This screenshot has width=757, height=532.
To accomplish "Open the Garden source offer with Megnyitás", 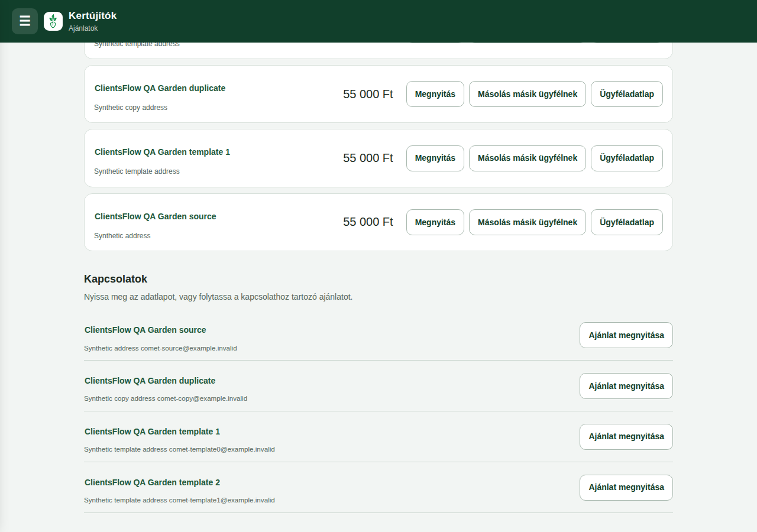I will (x=435, y=222).
